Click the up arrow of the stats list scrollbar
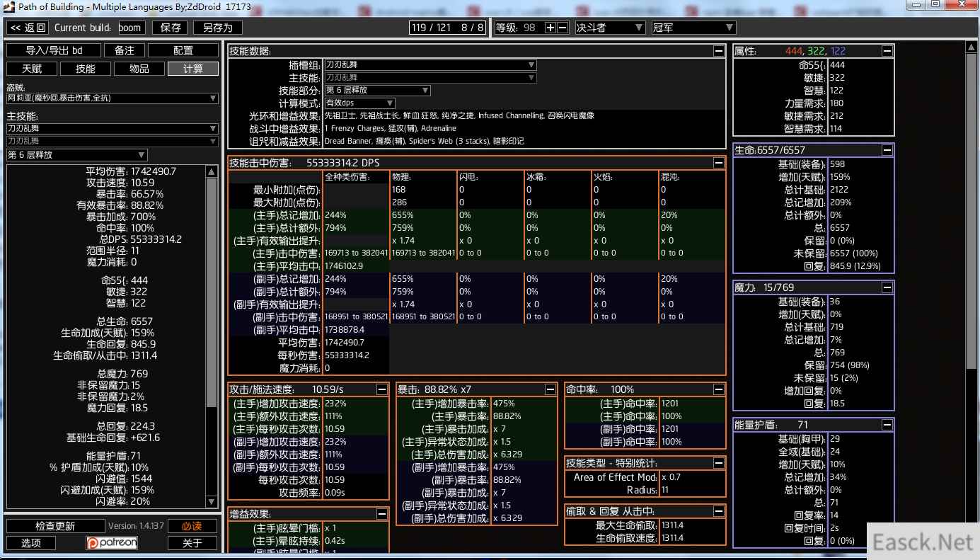Viewport: 980px width, 560px height. click(212, 171)
